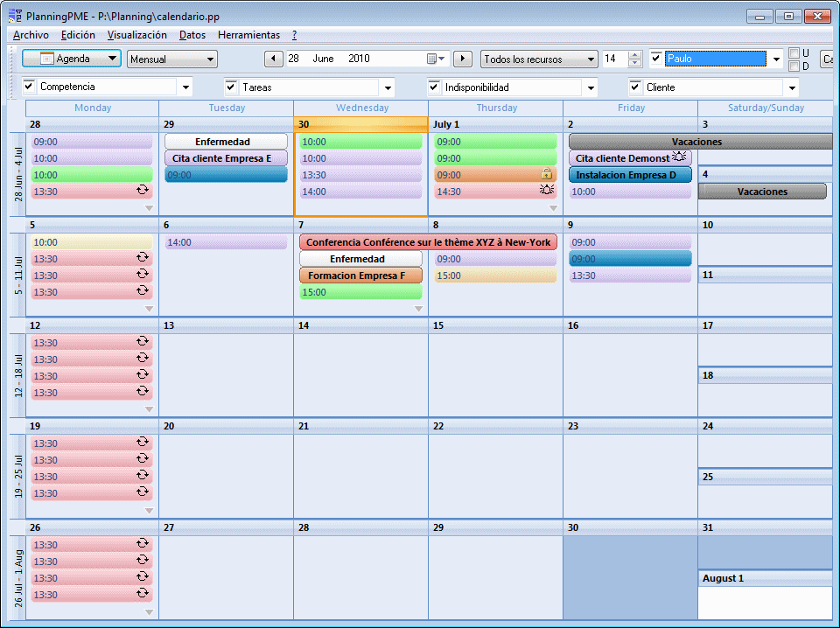Select the Conferencia sur le thème XYZ task
Viewport: 840px width, 628px height.
429,242
